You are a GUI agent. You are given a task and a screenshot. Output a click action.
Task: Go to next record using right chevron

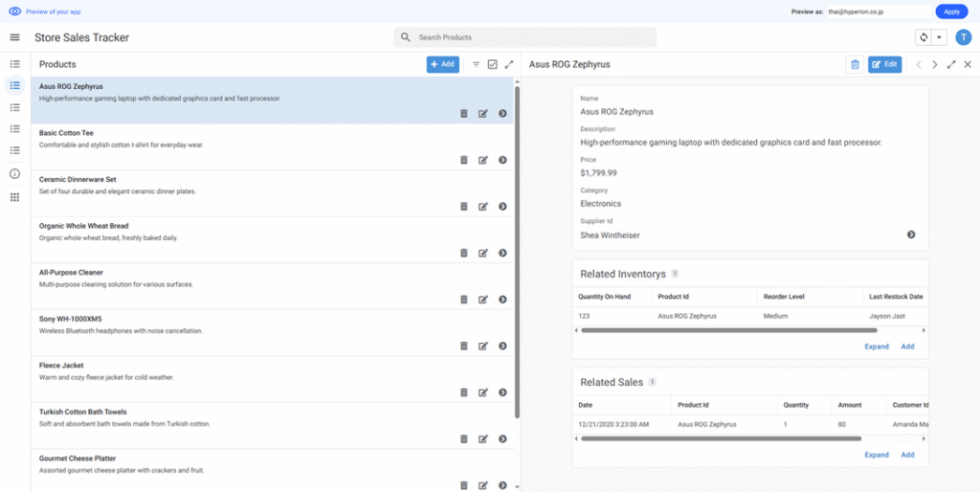coord(935,64)
